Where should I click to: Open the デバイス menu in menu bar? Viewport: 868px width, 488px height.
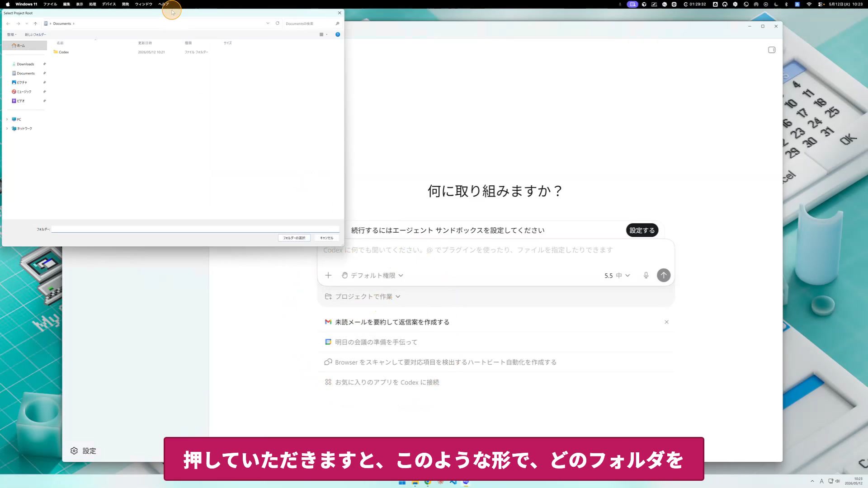tap(109, 4)
